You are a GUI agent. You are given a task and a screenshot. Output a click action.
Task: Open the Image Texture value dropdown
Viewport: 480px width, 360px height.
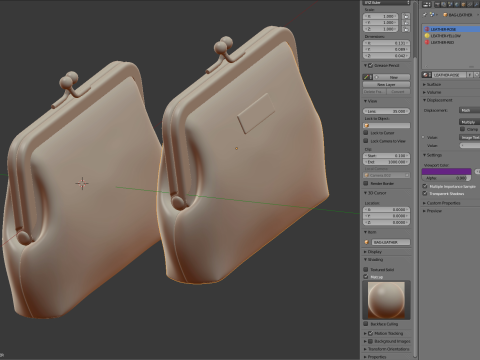(x=470, y=137)
